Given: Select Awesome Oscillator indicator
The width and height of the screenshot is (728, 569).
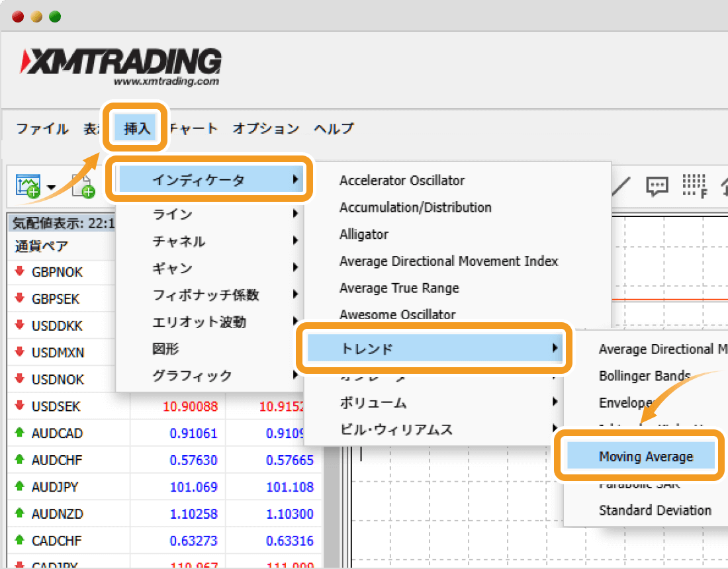Looking at the screenshot, I should tap(398, 315).
